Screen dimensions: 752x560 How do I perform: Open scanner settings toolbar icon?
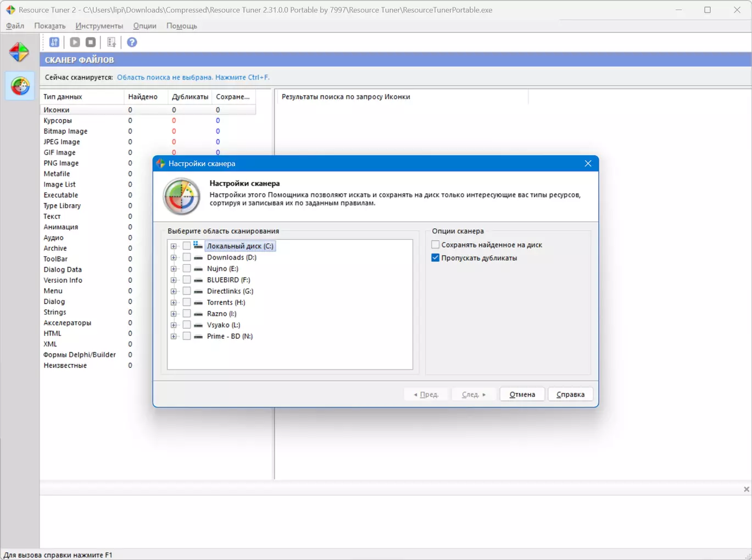(x=54, y=42)
